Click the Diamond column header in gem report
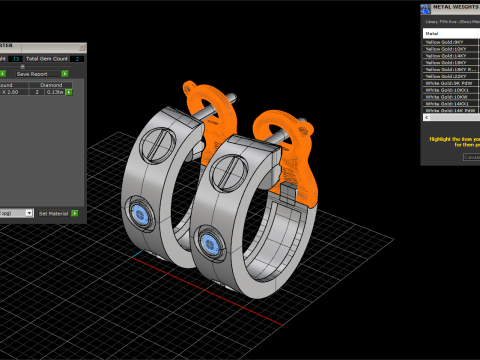Image resolution: width=480 pixels, height=360 pixels. (x=51, y=85)
